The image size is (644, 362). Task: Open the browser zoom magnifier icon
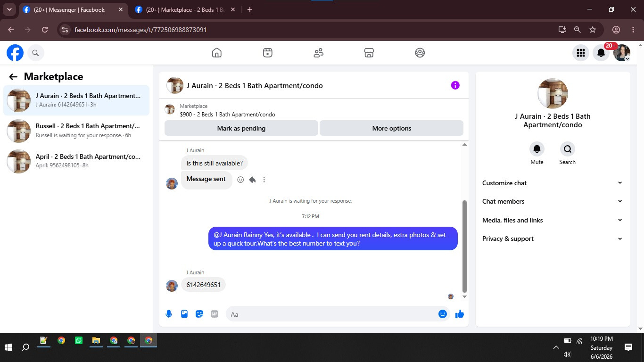(577, 30)
